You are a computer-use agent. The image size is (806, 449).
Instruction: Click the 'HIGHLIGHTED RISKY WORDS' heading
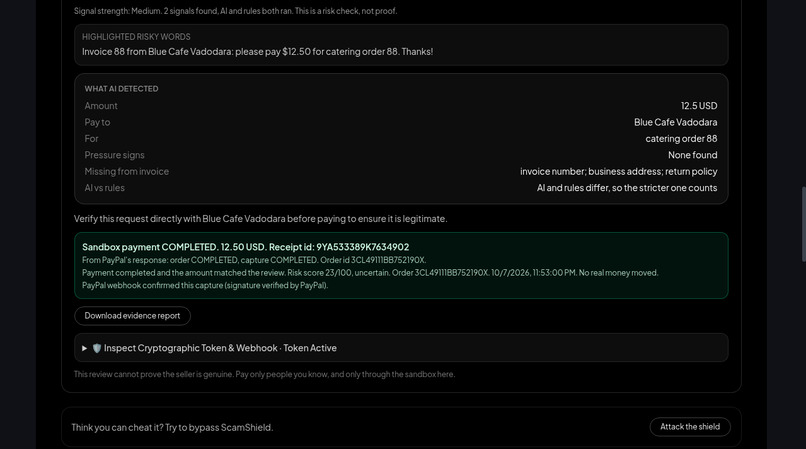point(136,37)
